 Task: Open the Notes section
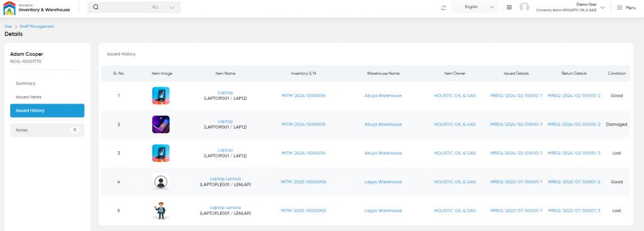(47, 130)
